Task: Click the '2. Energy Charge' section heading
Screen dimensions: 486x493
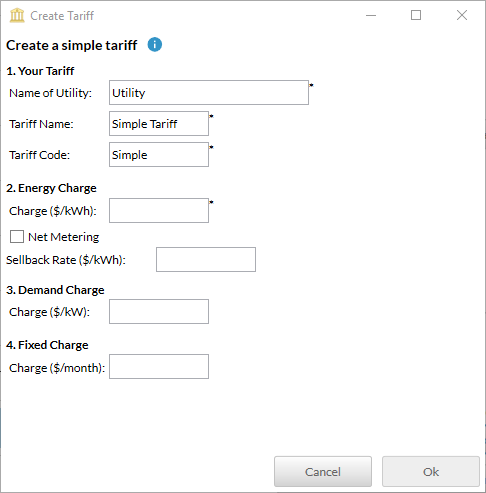Action: point(51,188)
